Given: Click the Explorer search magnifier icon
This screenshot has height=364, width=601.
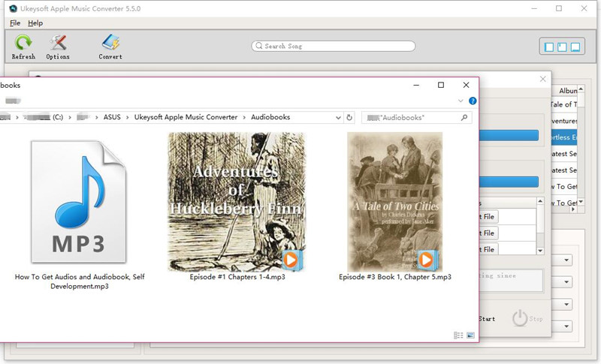Looking at the screenshot, I should (x=464, y=118).
